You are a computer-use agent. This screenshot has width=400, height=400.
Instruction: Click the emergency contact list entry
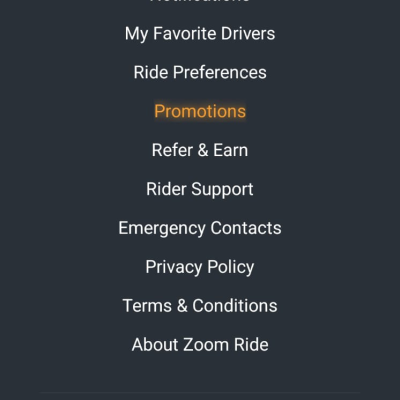[x=200, y=228]
